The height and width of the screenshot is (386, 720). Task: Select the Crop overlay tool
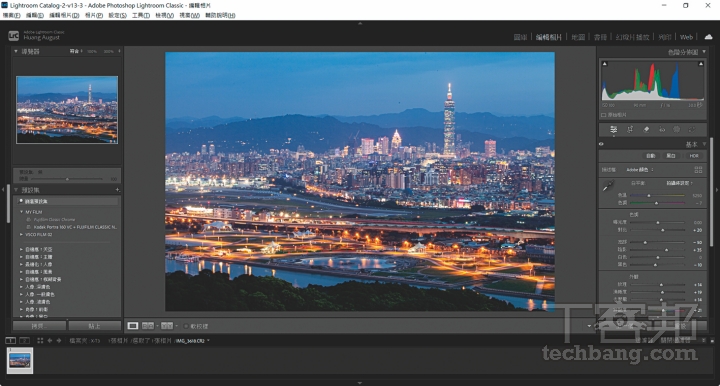pos(630,129)
